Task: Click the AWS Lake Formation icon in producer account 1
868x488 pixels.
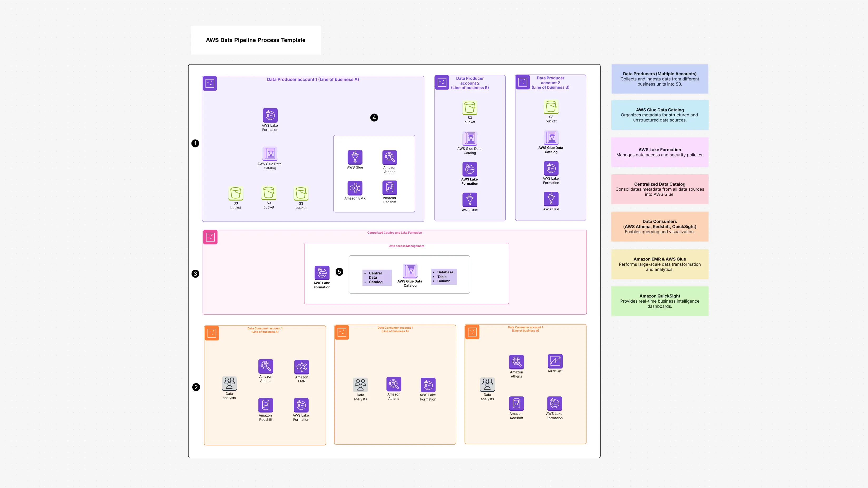Action: point(270,116)
